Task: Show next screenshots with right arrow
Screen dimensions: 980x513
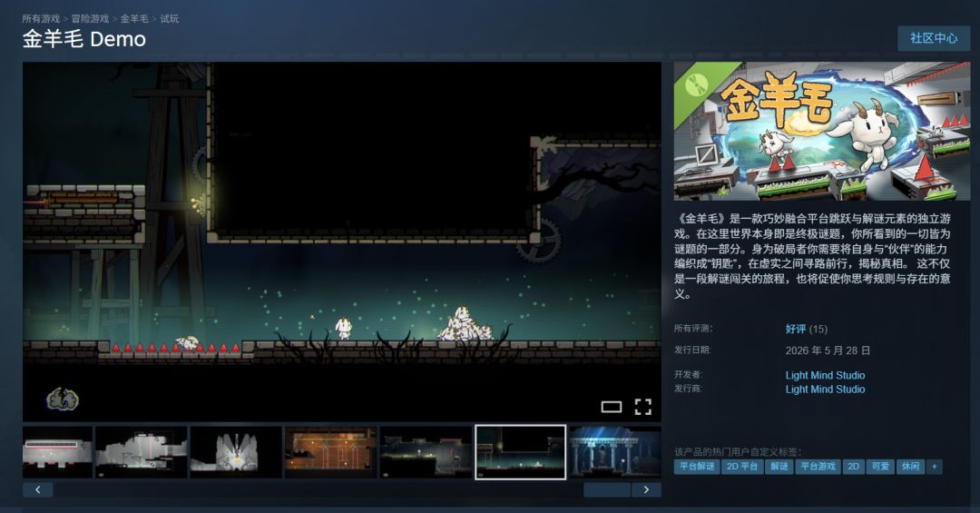Action: coord(646,489)
